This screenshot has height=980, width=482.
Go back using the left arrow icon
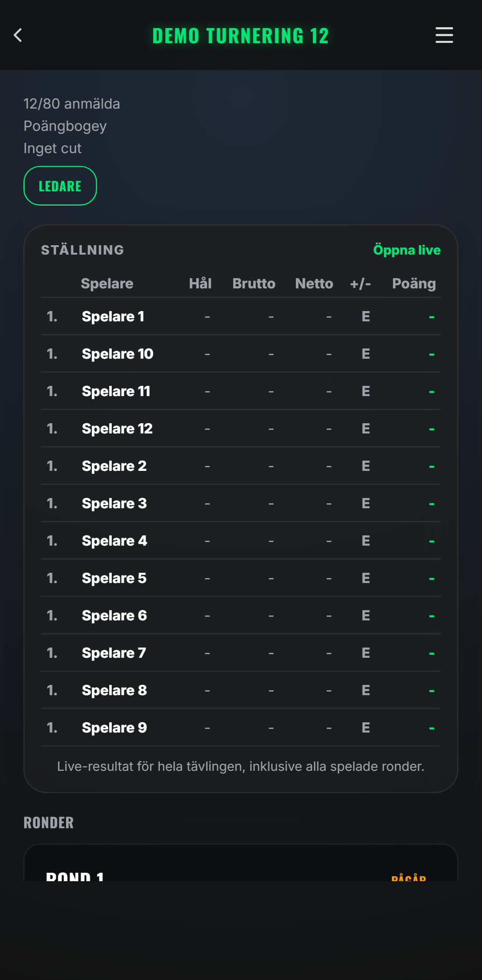(18, 35)
